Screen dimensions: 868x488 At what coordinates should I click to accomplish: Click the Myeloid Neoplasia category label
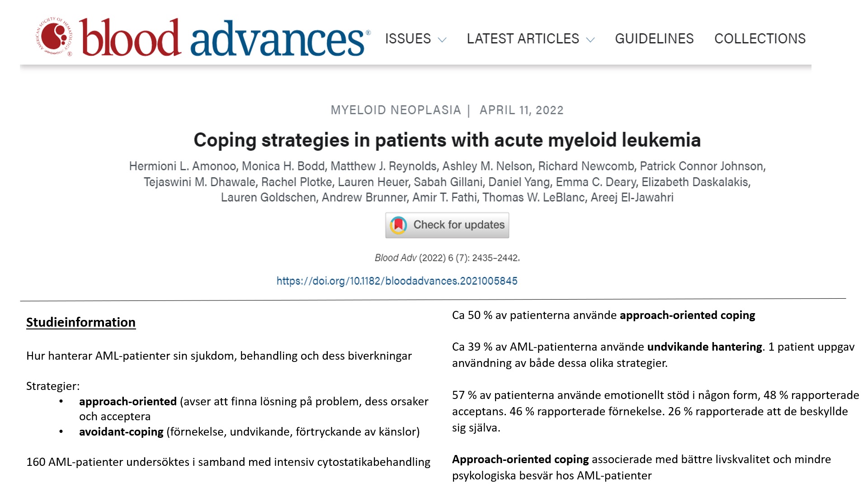(396, 110)
